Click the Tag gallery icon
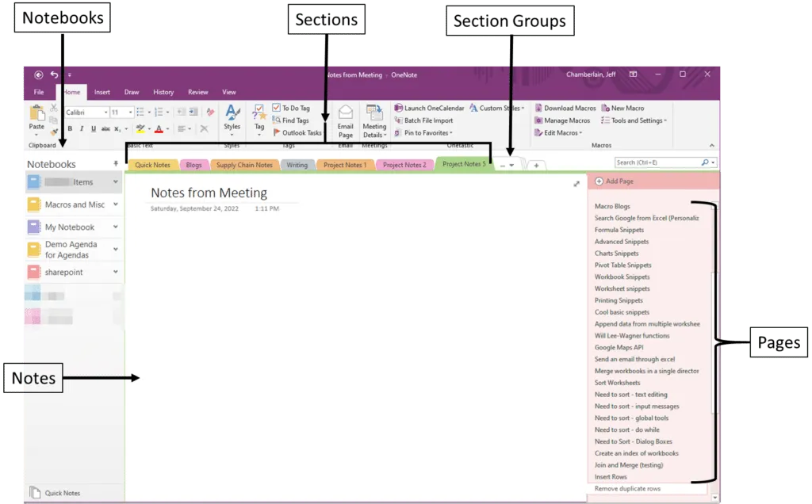Viewport: 812px width, 504px height. (x=259, y=113)
